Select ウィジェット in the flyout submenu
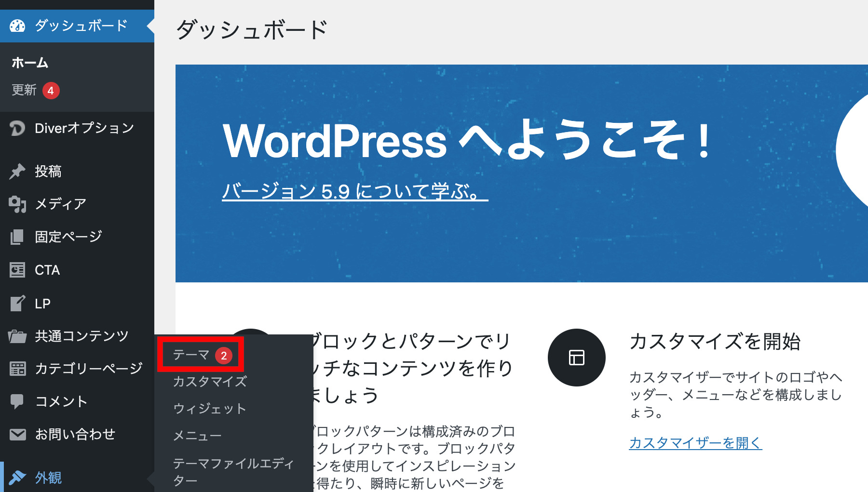Screen dimensions: 868x492 pos(210,409)
